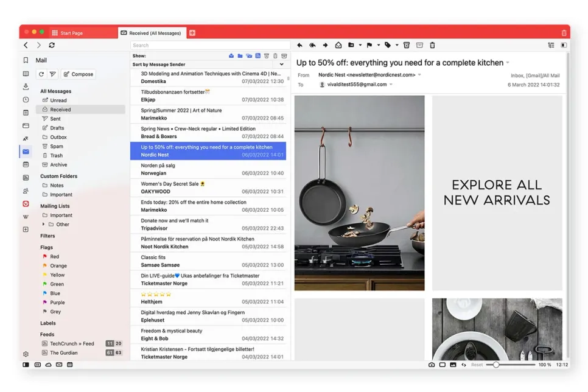The height and width of the screenshot is (392, 588).
Task: Toggle the panel visibility in status bar
Action: coord(26,365)
